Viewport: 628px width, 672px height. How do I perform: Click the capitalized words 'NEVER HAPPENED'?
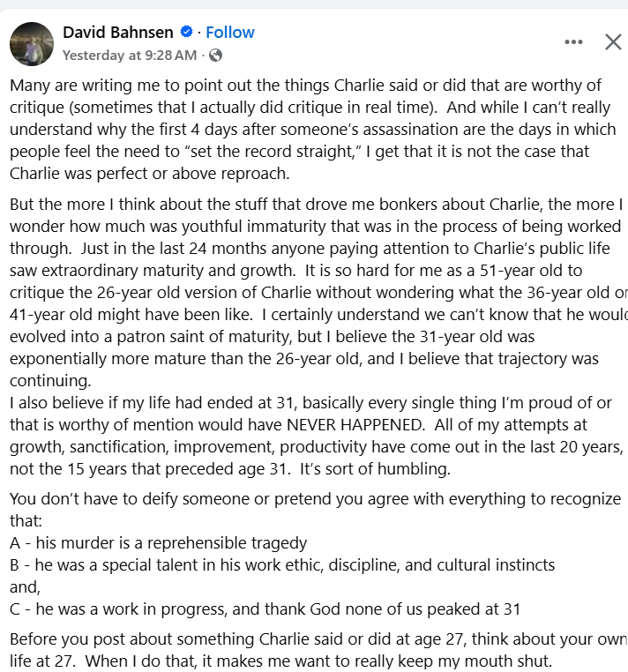tap(355, 425)
